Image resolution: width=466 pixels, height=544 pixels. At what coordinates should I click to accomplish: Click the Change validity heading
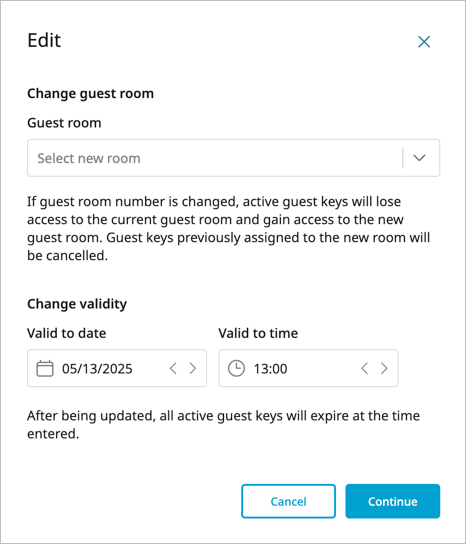tap(77, 304)
